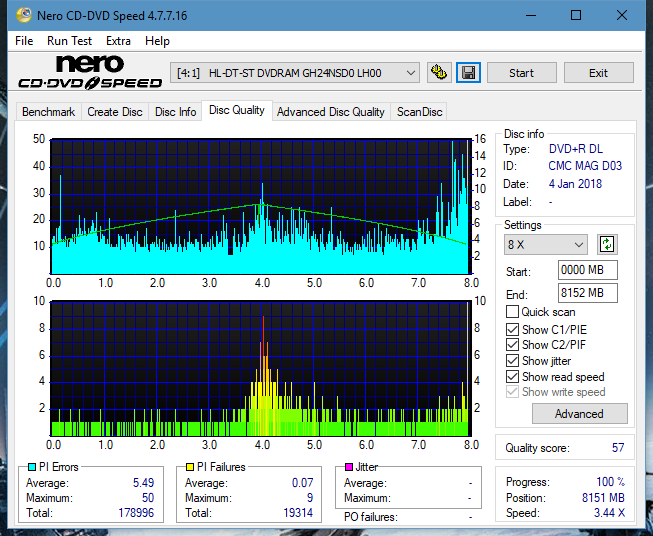Go to the Advanced Disc Quality tab
This screenshot has width=653, height=536.
point(331,112)
